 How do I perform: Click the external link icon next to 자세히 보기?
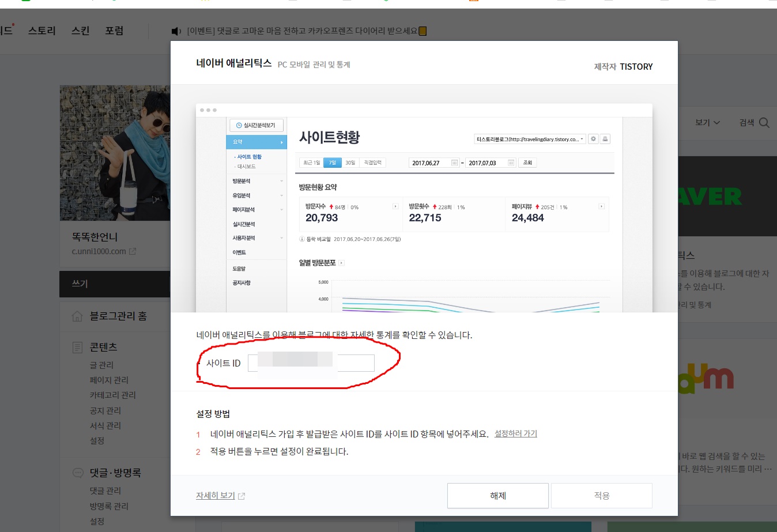click(242, 496)
